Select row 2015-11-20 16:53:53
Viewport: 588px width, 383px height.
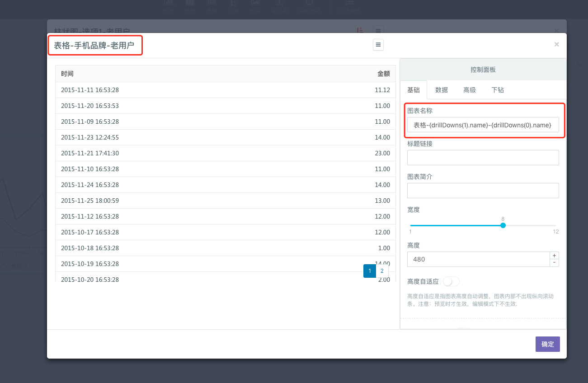226,106
